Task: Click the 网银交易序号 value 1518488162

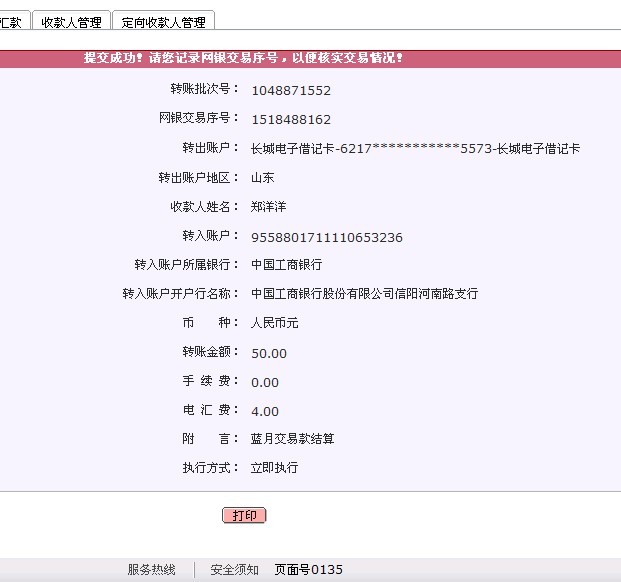Action: 291,120
